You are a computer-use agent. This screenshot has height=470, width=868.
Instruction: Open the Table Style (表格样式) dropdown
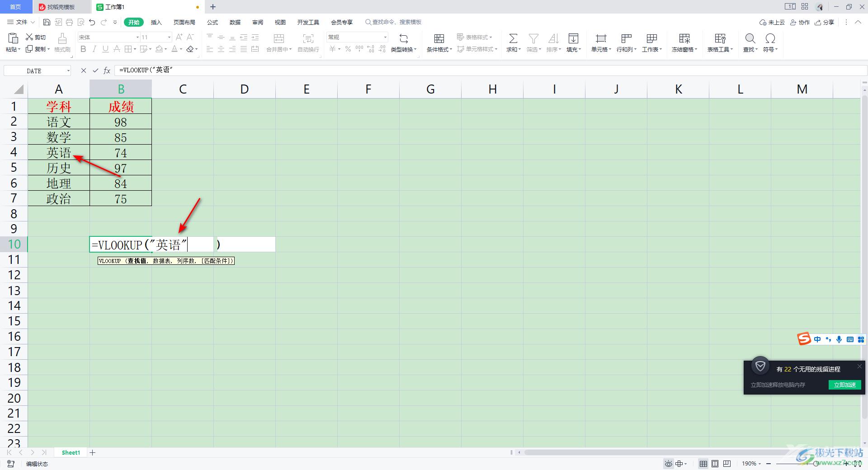[474, 37]
